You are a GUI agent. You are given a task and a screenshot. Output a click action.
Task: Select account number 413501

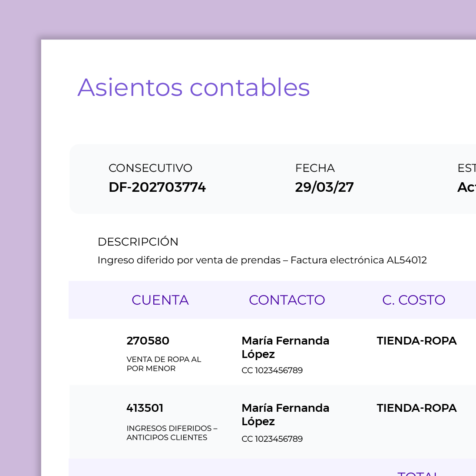pos(145,408)
